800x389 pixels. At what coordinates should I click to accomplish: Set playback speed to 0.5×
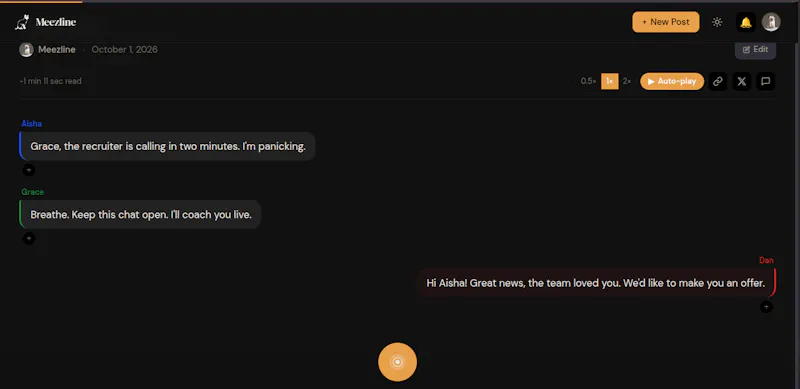pyautogui.click(x=588, y=81)
